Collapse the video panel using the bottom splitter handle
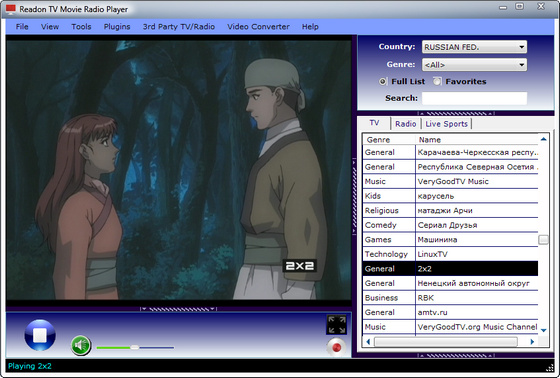 [x=179, y=309]
